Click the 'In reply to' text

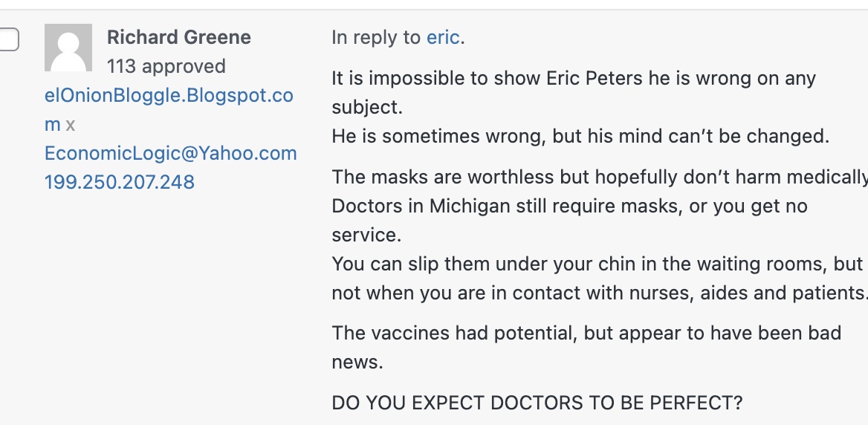[x=376, y=38]
